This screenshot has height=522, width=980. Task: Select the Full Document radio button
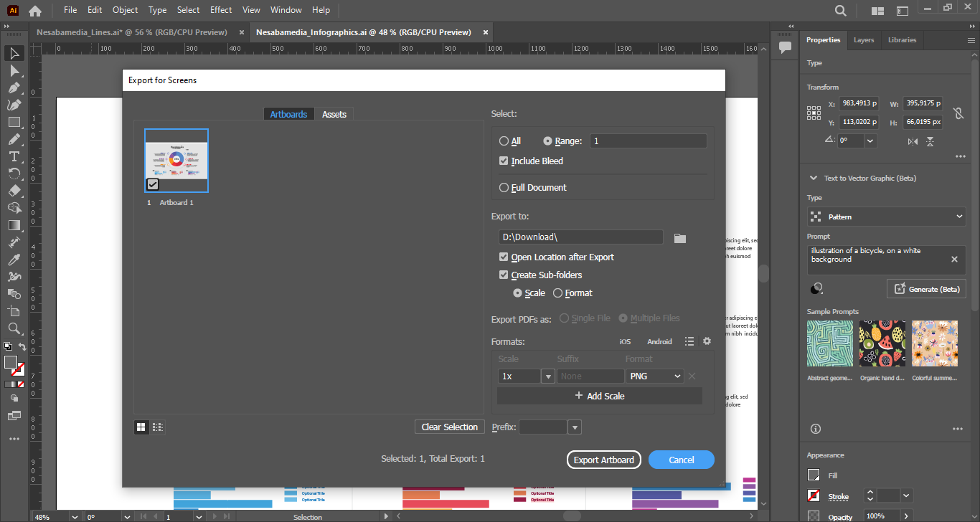point(504,188)
